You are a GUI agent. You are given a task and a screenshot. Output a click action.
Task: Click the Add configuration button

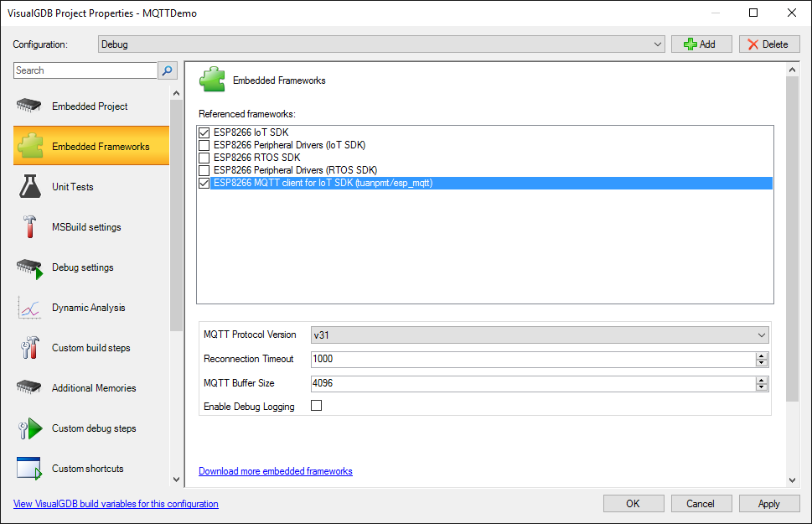coord(701,44)
